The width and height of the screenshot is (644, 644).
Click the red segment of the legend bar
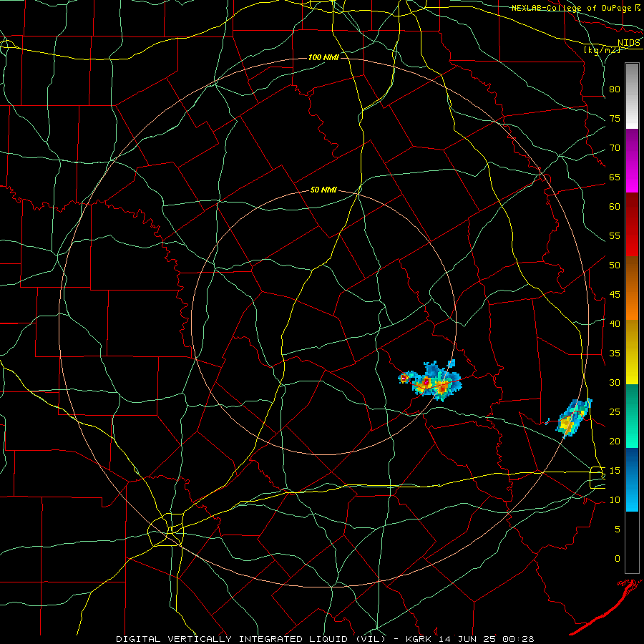632,225
